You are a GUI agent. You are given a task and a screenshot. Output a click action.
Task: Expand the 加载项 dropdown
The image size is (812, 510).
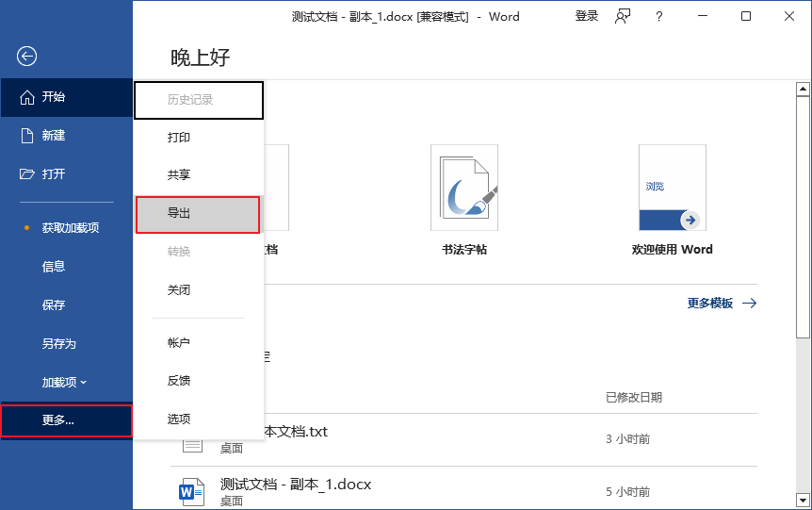[66, 383]
